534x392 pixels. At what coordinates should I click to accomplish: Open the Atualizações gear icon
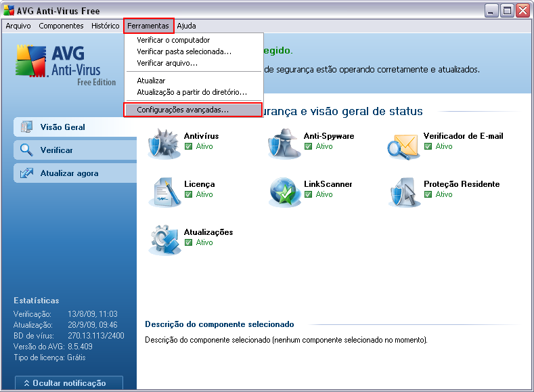(x=165, y=240)
